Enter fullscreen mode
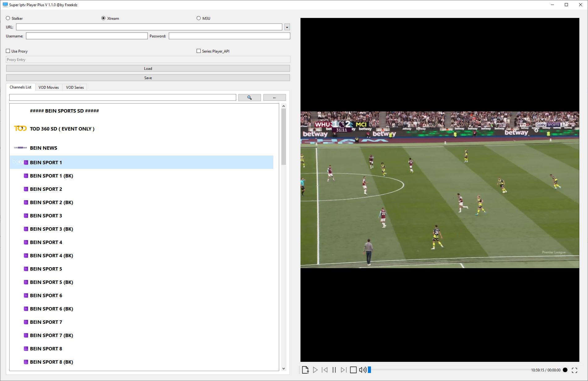 pos(574,370)
